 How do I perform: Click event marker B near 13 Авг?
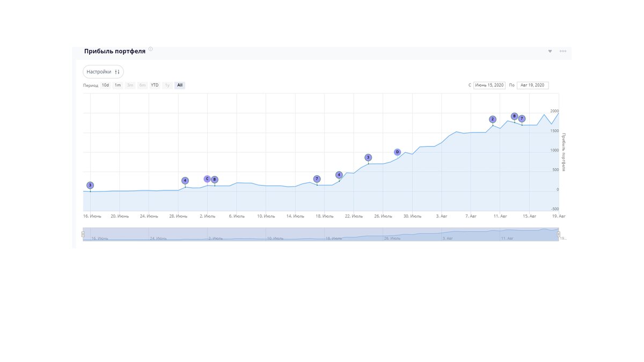click(514, 116)
